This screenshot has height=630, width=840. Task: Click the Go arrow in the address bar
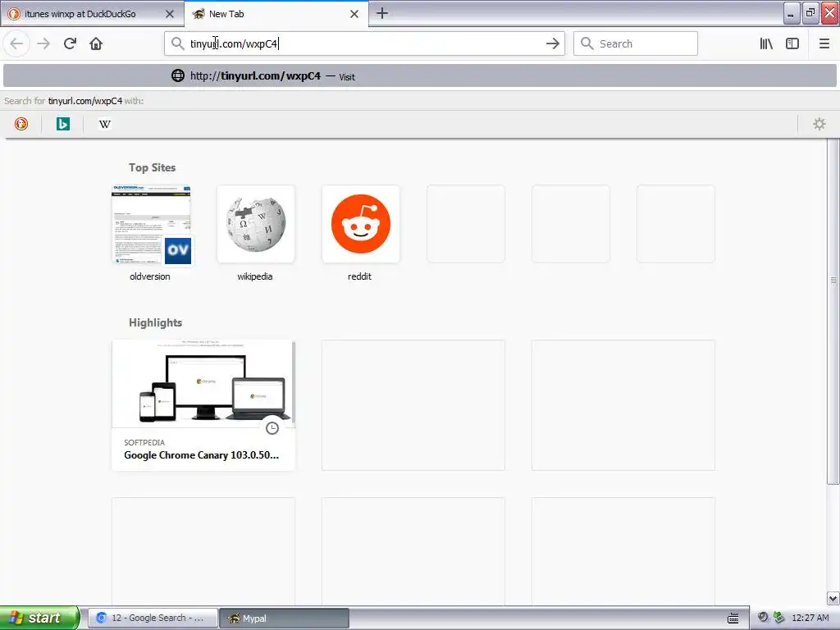[x=552, y=43]
